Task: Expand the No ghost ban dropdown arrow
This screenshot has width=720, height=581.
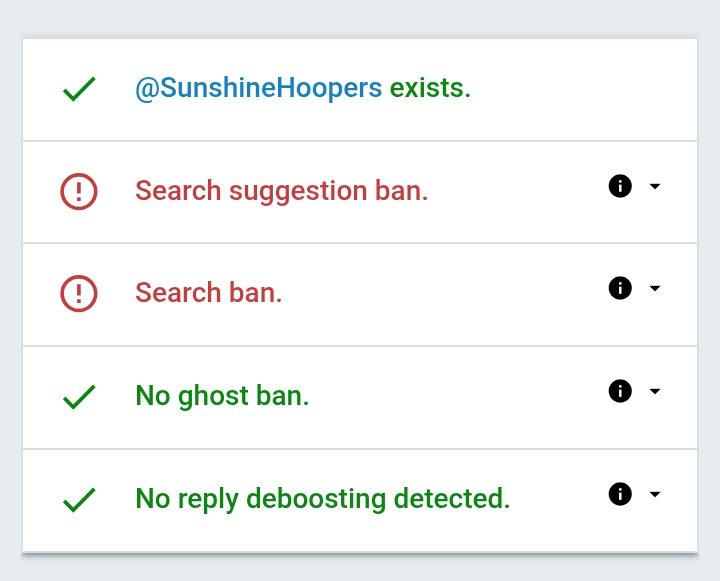Action: (655, 391)
